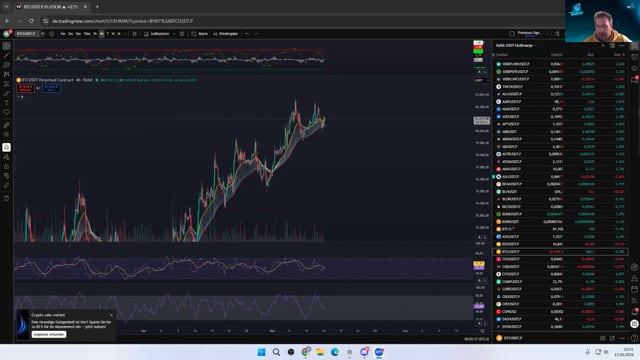Screen dimensions: 640x360
Task: Open the Fibonacci tools in left sidebar
Action: [x=7, y=65]
